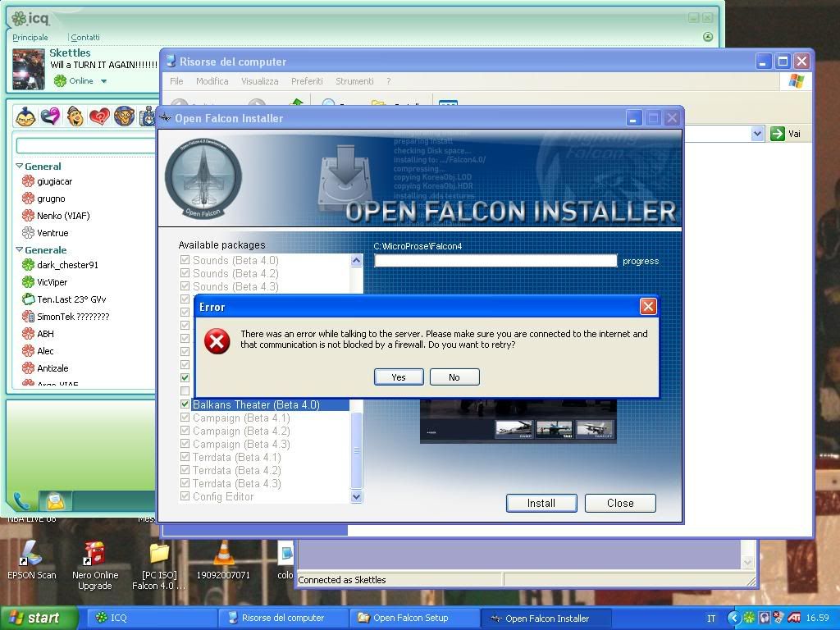Select the Terrdata (Beta 4.2) package text
Viewport: 840px width, 630px height.
236,470
